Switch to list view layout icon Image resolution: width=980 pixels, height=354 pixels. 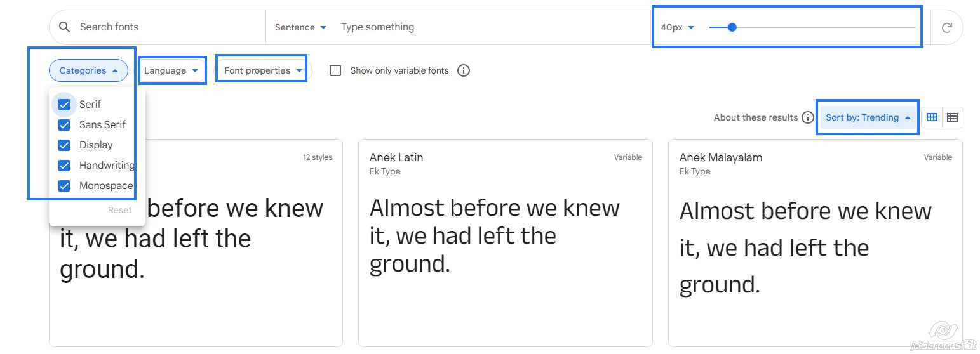tap(952, 117)
